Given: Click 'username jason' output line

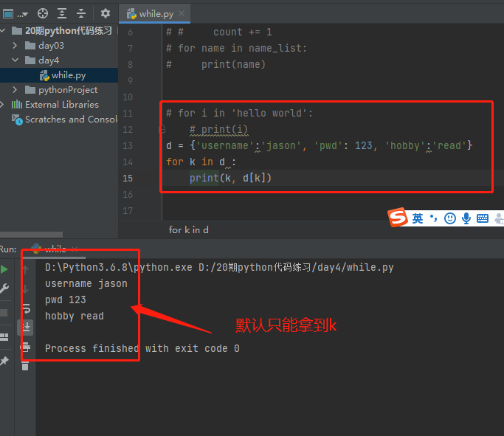Looking at the screenshot, I should pyautogui.click(x=86, y=284).
